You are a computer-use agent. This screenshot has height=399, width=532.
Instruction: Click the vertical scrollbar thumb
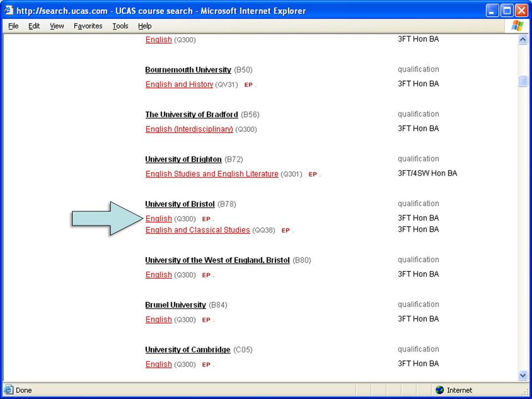[523, 81]
